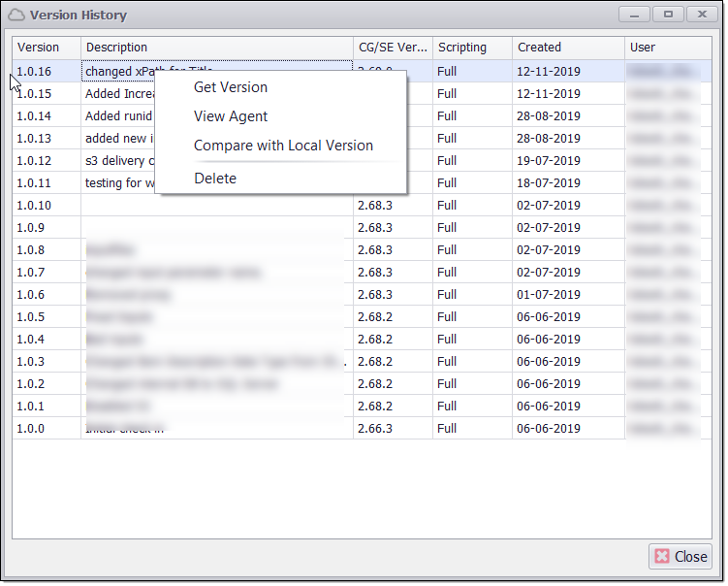Click the CG/SE Version column header

click(x=392, y=48)
